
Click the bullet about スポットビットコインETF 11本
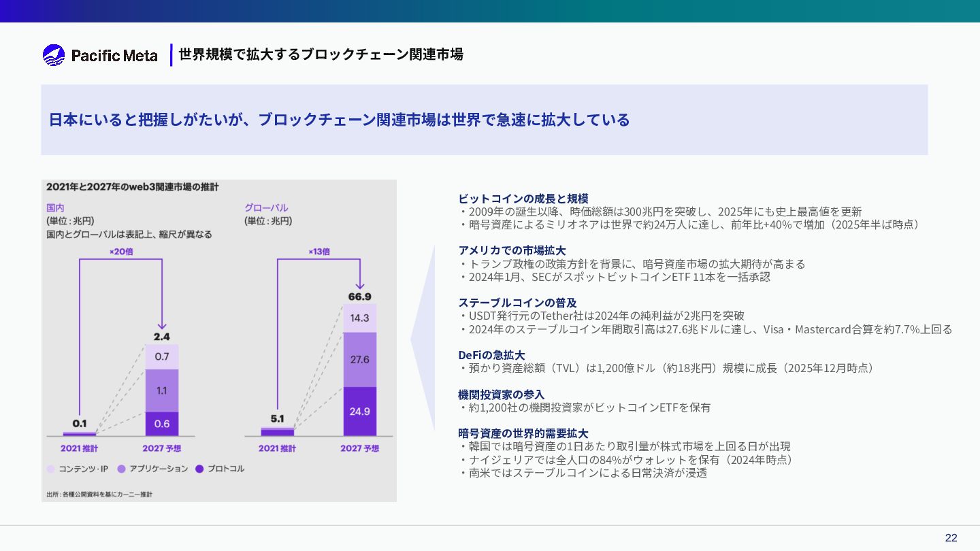615,277
